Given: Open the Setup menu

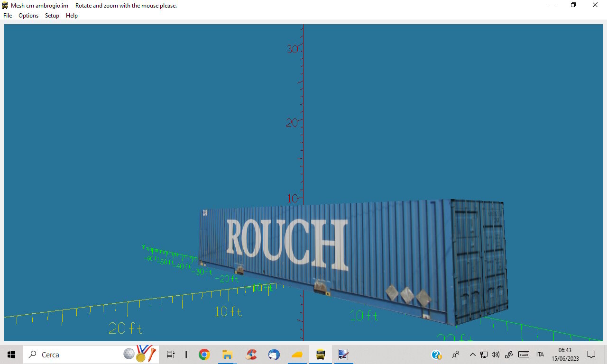Looking at the screenshot, I should pos(52,16).
